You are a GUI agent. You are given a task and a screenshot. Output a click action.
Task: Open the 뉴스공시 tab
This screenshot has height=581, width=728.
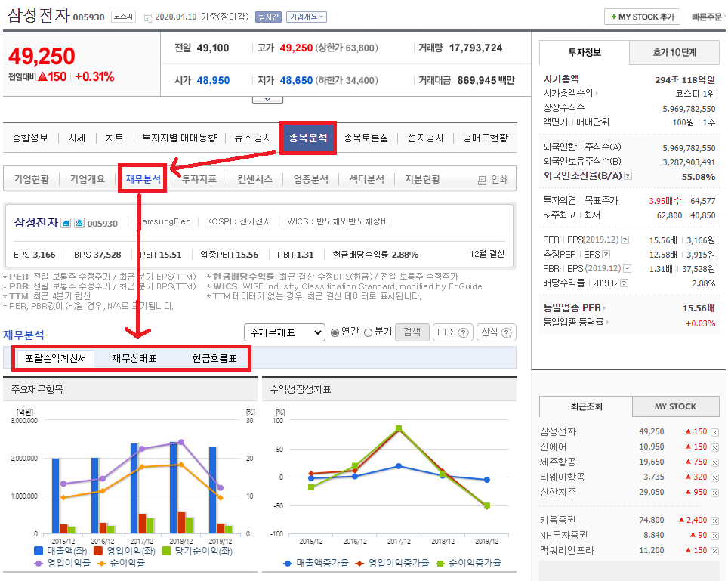click(x=252, y=138)
